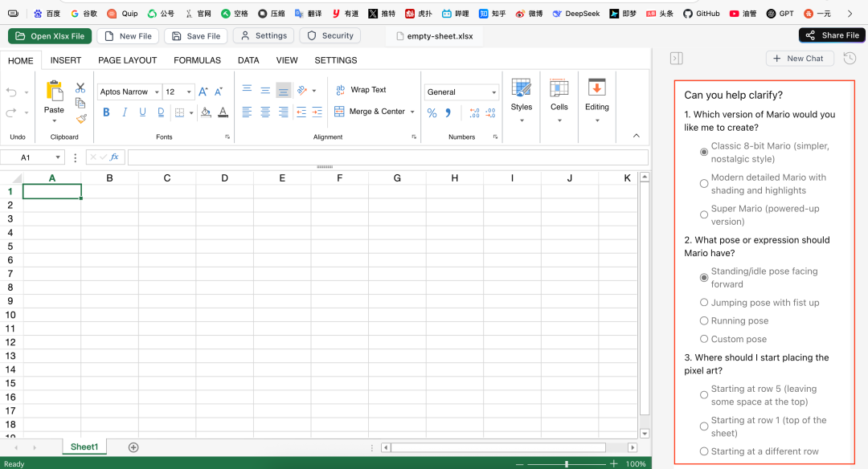The width and height of the screenshot is (868, 469).
Task: Start a New Chat
Action: point(799,59)
